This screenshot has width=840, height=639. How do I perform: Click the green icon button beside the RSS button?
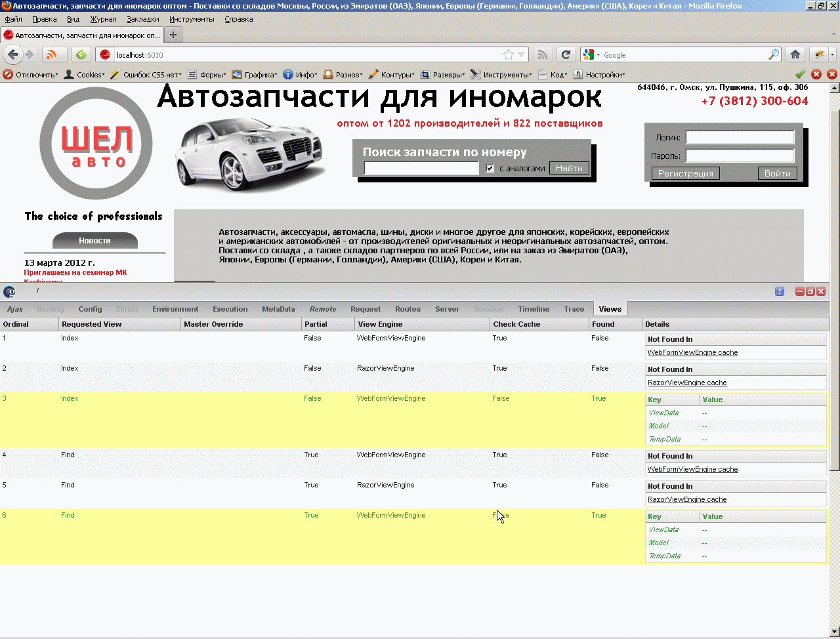[81, 54]
